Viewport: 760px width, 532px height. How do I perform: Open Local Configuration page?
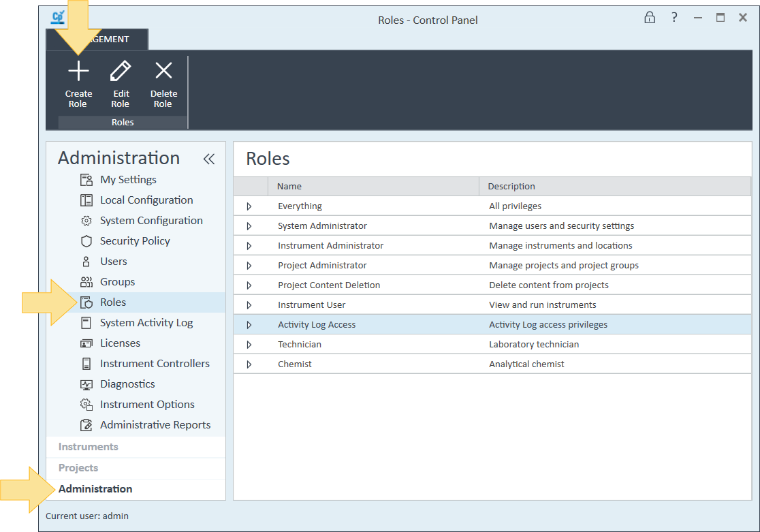tap(146, 200)
